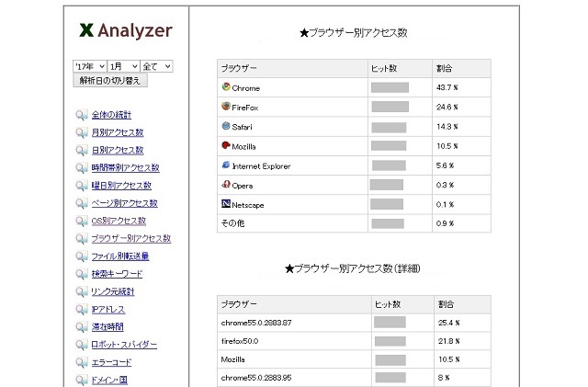Open the ファイル別転送量 link
The height and width of the screenshot is (387, 588).
click(120, 256)
